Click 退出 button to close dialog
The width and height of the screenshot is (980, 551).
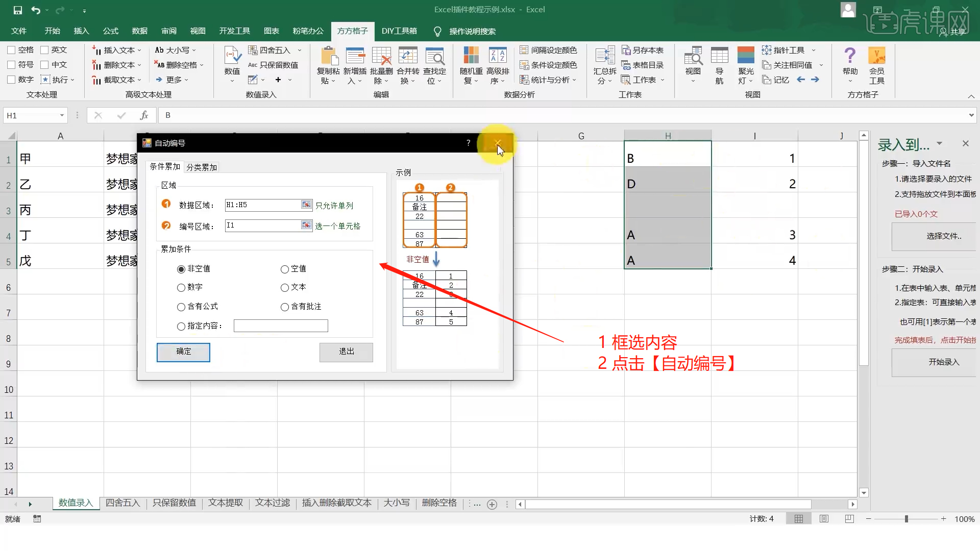(347, 351)
